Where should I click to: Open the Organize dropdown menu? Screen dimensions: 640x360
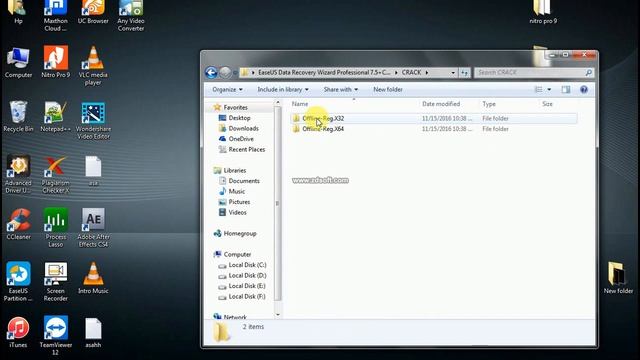[227, 89]
